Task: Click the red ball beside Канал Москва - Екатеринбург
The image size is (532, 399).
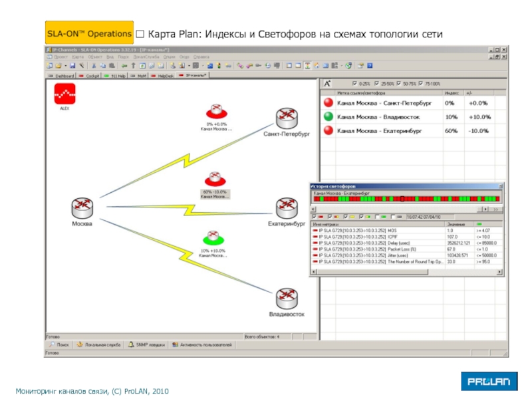Action: [x=329, y=130]
